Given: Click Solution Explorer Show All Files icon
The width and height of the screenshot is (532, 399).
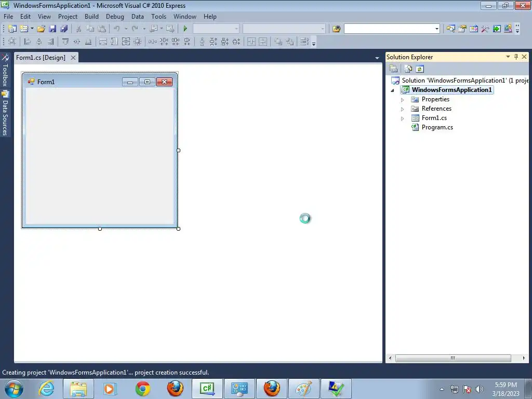Looking at the screenshot, I should (408, 69).
